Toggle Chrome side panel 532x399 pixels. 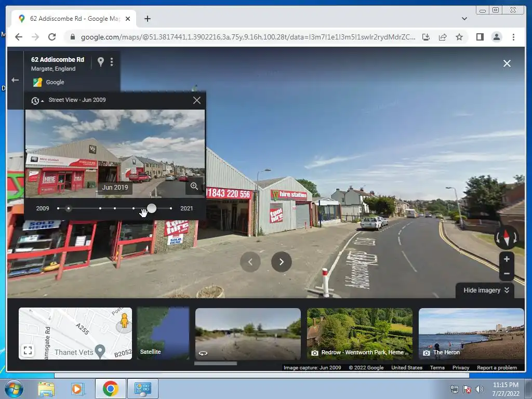click(x=480, y=37)
